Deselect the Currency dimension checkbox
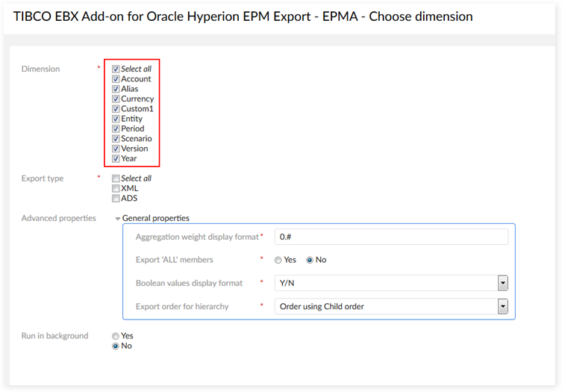 (116, 99)
